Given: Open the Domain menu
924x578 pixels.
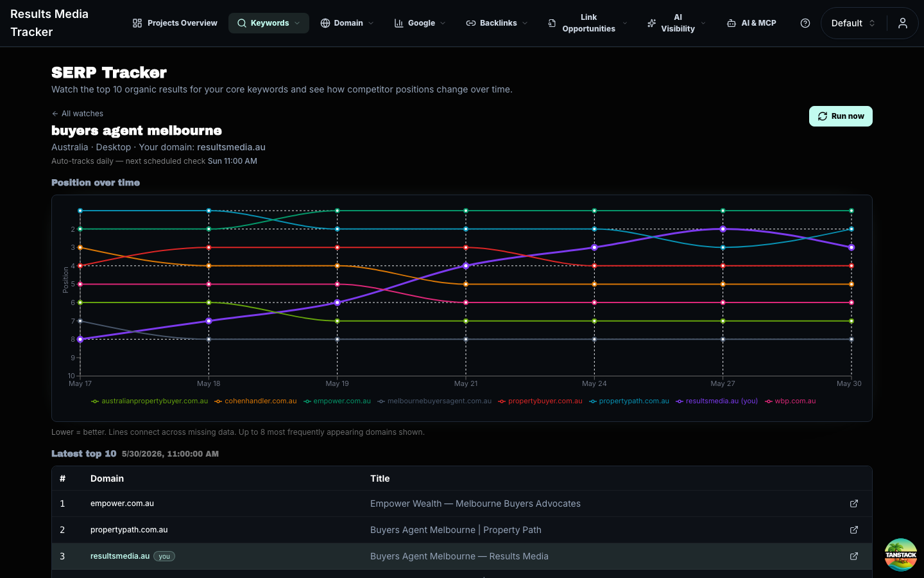Looking at the screenshot, I should [x=347, y=23].
